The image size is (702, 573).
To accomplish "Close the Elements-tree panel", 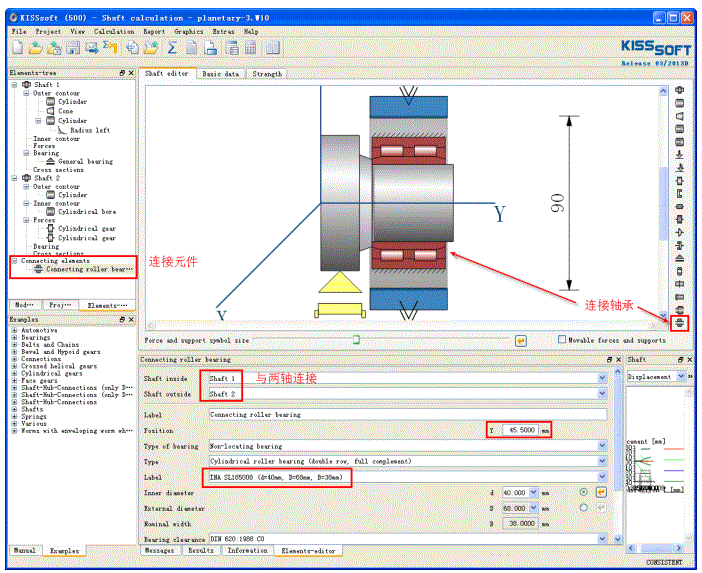I will click(131, 73).
